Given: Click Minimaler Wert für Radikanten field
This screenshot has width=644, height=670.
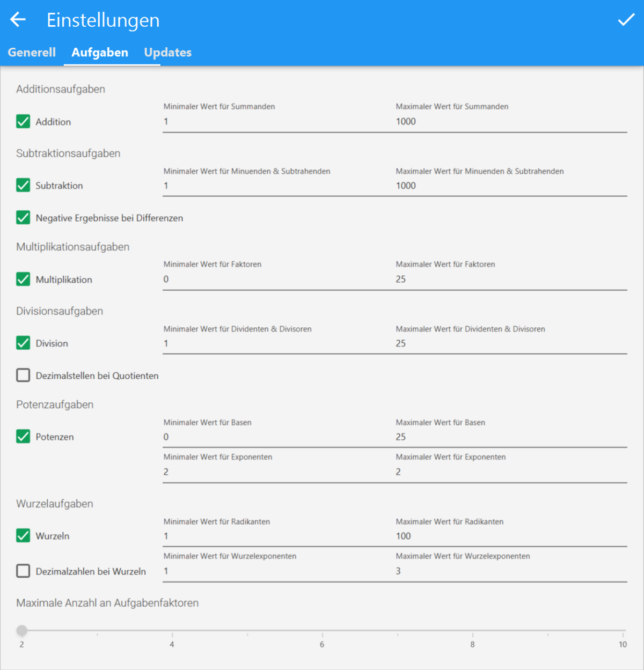Looking at the screenshot, I should pyautogui.click(x=278, y=536).
